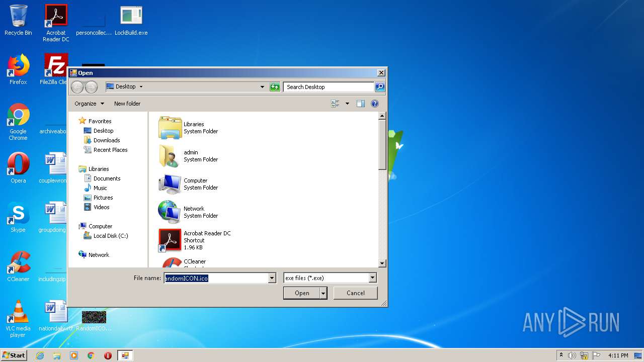Click the File name text field
This screenshot has width=644, height=362.
[x=216, y=278]
